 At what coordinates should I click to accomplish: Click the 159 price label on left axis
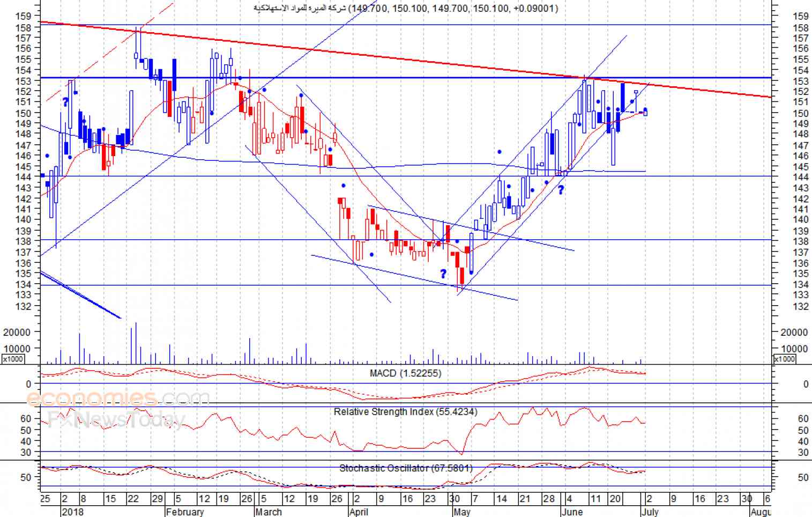click(x=23, y=16)
